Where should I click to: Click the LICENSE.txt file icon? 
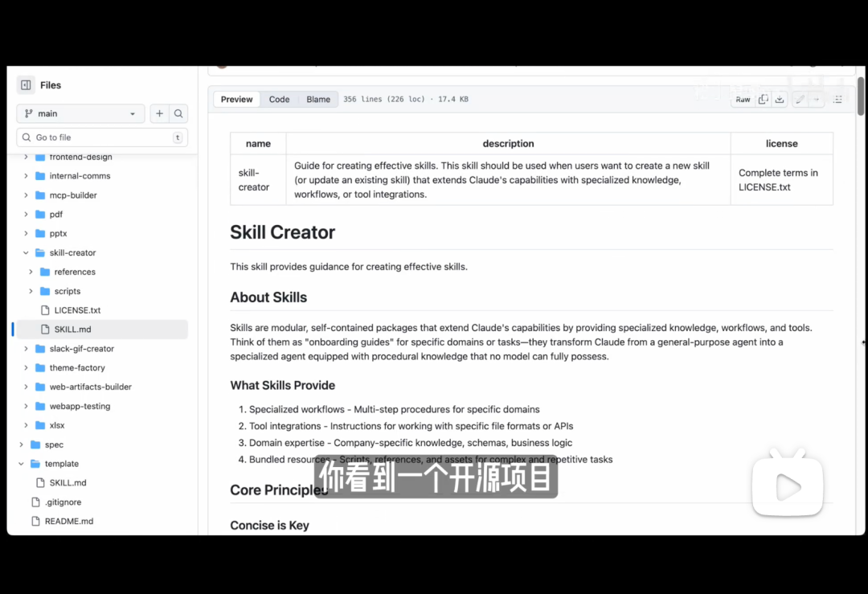coord(45,310)
